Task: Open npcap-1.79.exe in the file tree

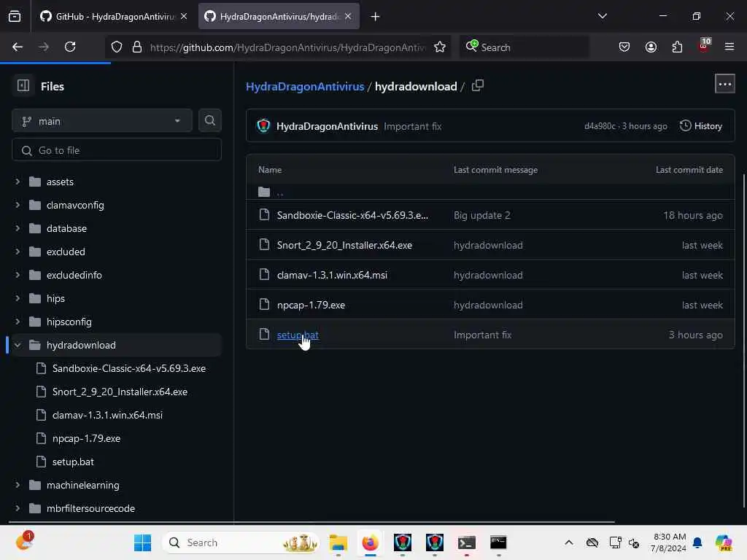Action: [86, 438]
